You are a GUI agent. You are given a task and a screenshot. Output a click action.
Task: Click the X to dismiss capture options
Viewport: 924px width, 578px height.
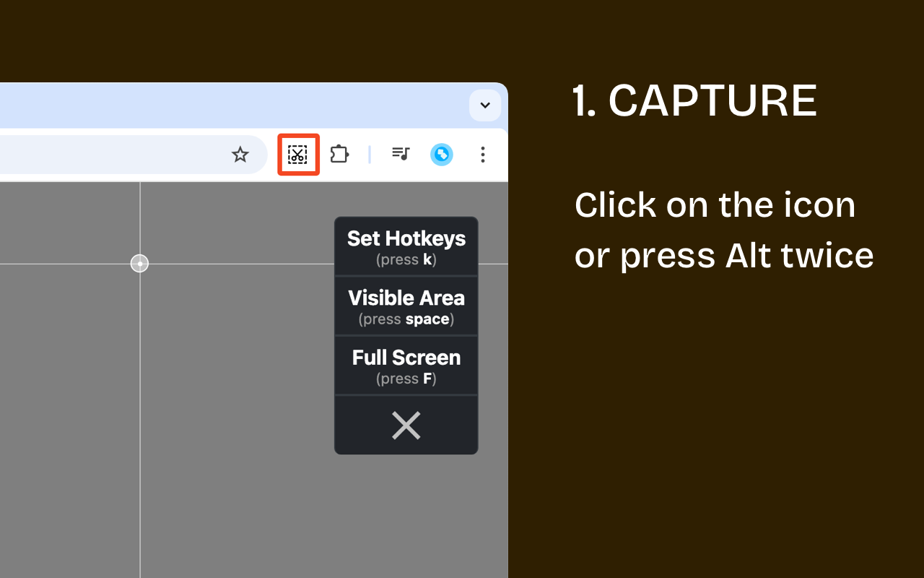(x=406, y=426)
